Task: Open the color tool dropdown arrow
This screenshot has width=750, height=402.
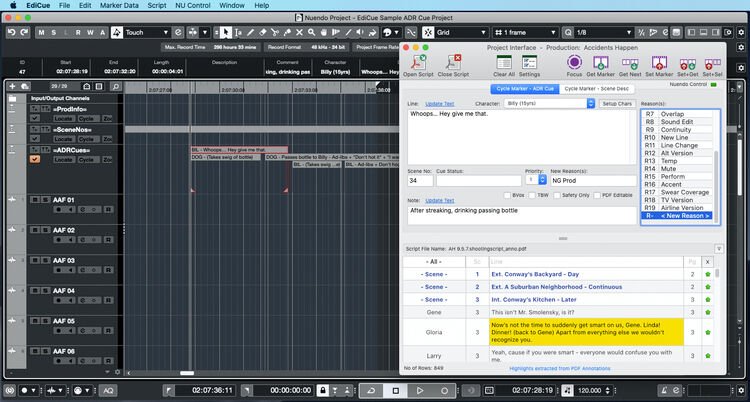Action: point(397,33)
